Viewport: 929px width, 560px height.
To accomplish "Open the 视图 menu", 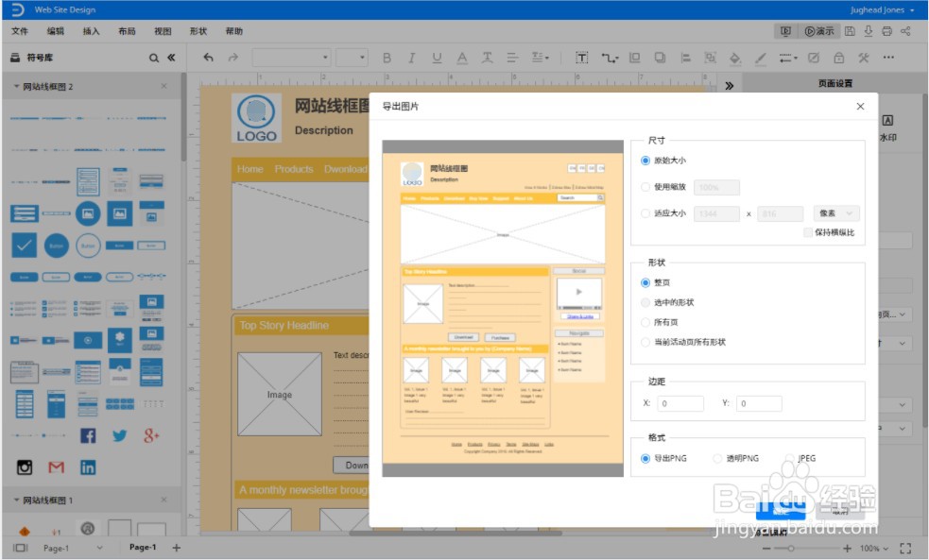I will [163, 31].
